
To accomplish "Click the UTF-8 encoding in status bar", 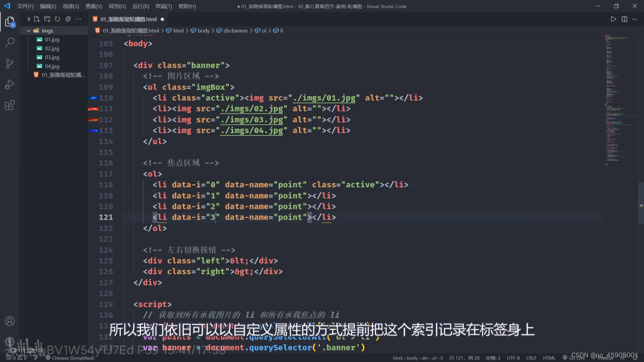I will pyautogui.click(x=513, y=358).
